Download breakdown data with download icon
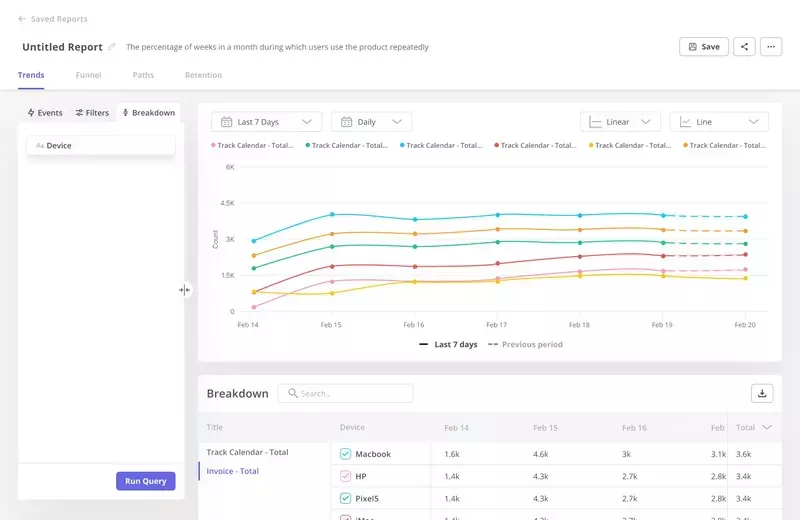800x520 pixels. [x=762, y=393]
